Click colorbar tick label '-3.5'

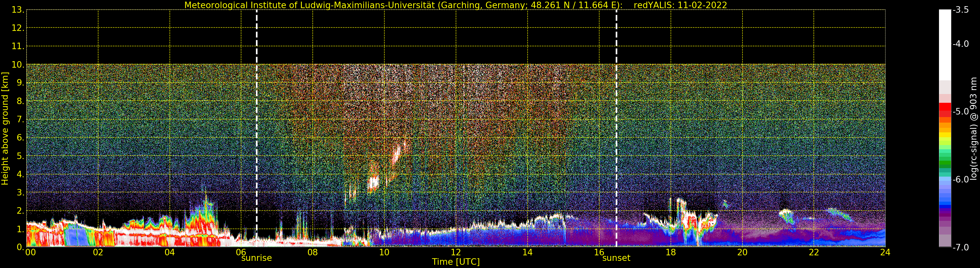pyautogui.click(x=961, y=10)
